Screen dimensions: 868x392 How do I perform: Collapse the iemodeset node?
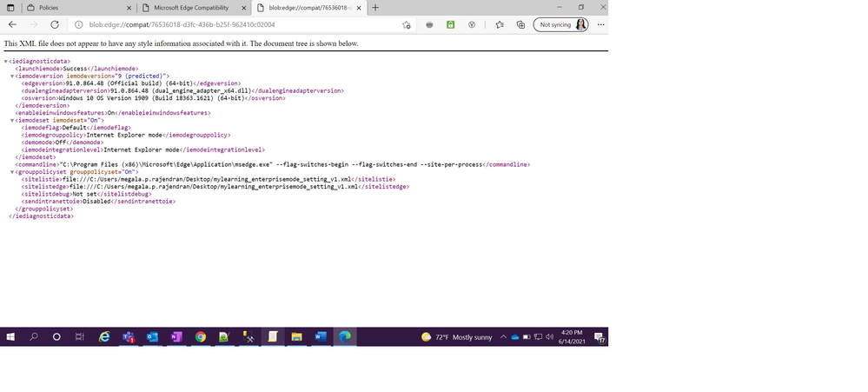click(x=12, y=120)
